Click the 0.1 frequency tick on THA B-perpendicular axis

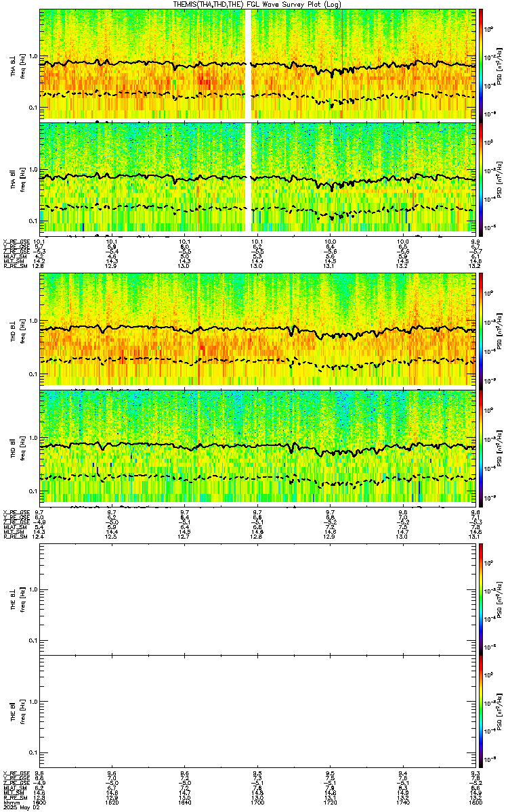[33, 107]
